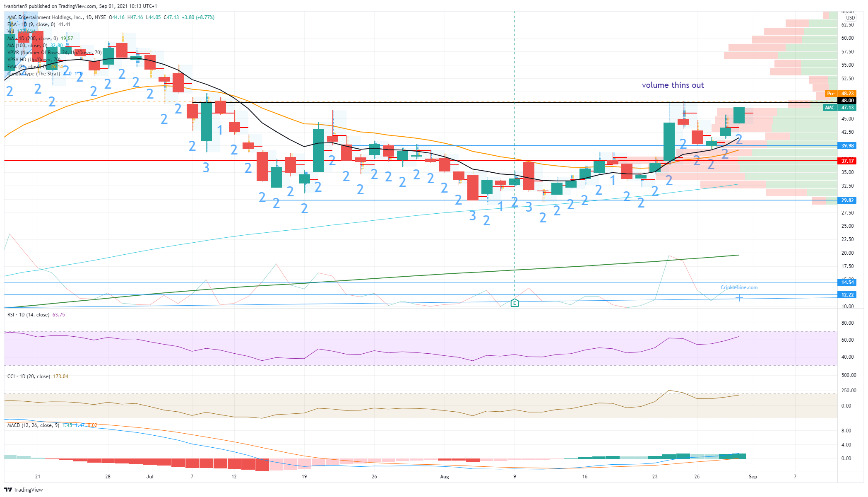The height and width of the screenshot is (497, 868).
Task: Click the blue 12.22 price level label
Action: (847, 295)
